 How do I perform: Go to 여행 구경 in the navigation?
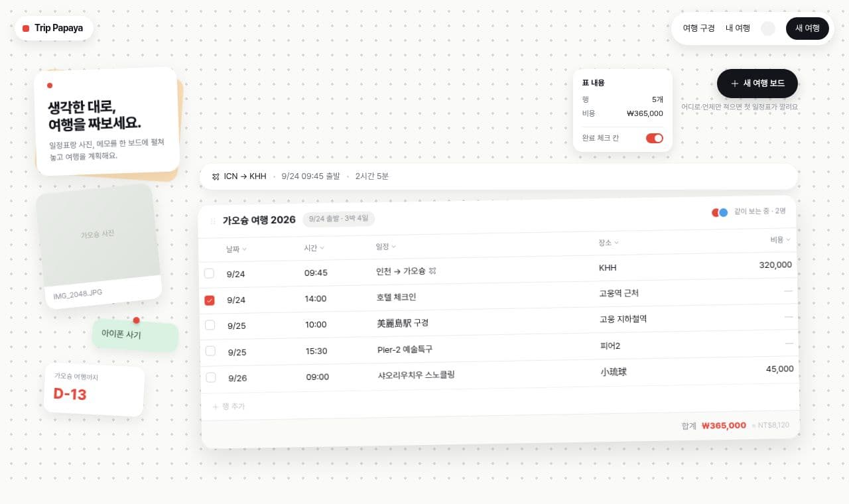(698, 29)
